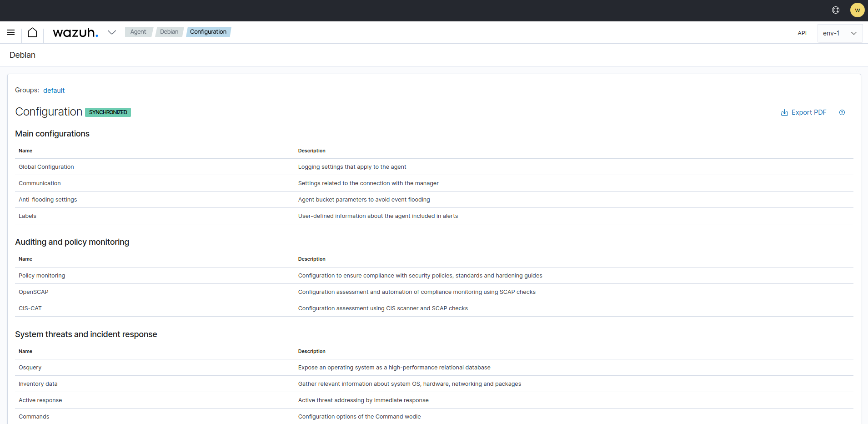Click 'Active threat addressing by immediate response'
This screenshot has height=424, width=868.
click(363, 400)
